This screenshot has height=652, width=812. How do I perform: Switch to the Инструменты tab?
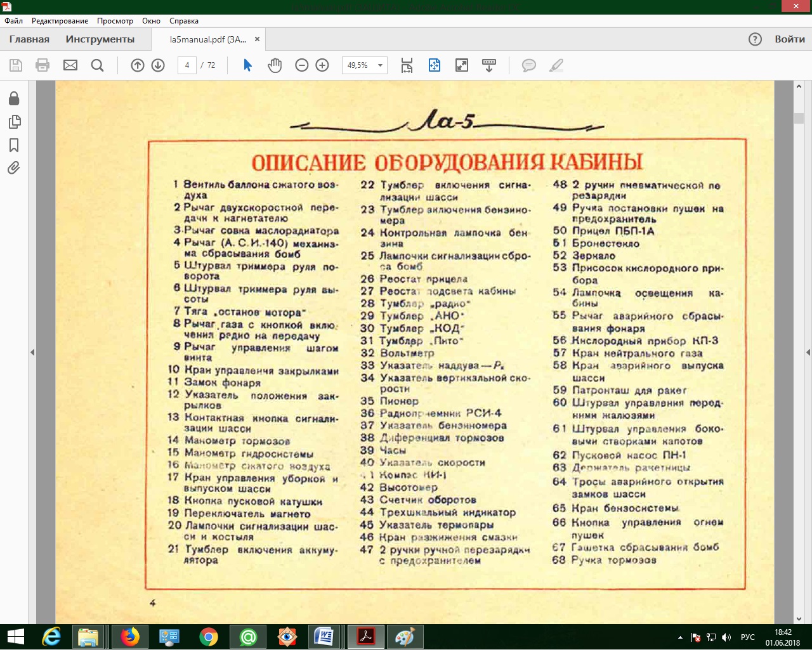click(x=100, y=39)
